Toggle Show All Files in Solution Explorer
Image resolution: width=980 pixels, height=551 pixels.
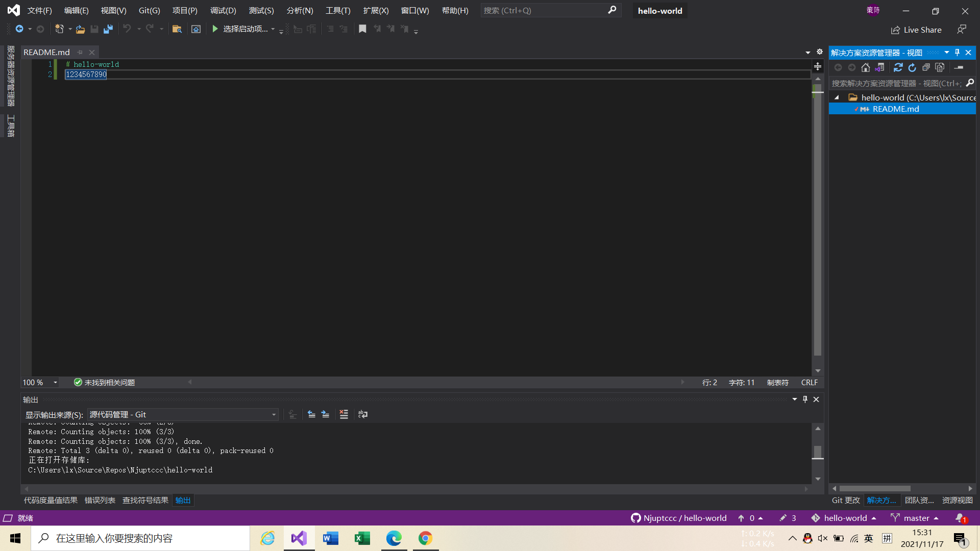940,67
